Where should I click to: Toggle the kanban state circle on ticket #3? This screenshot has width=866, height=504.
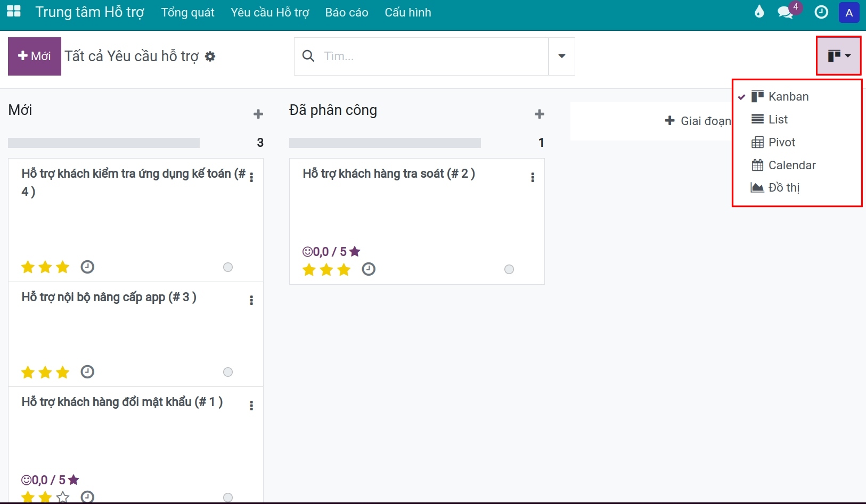point(228,372)
